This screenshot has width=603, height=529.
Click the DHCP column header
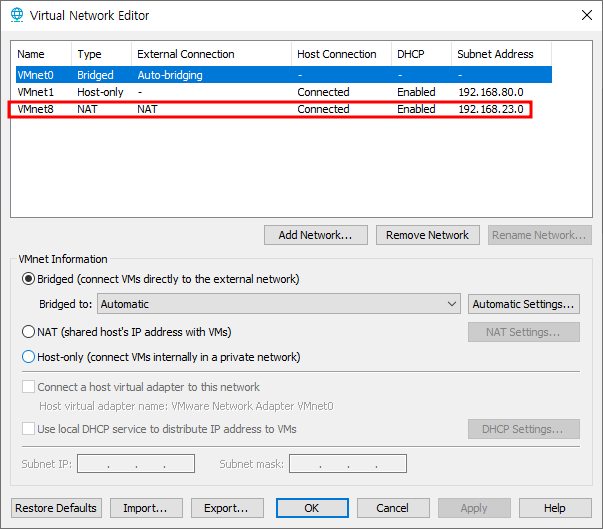[421, 54]
